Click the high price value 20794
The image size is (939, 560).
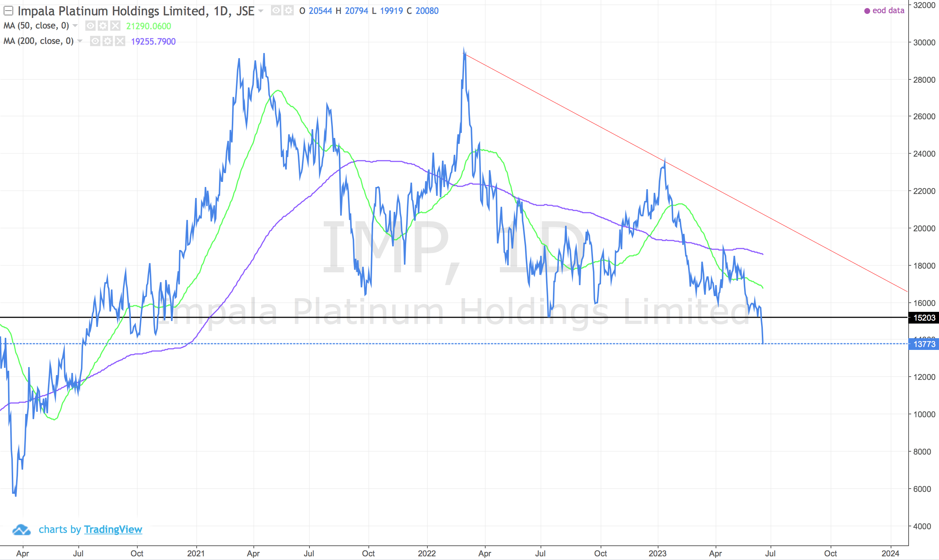(x=356, y=11)
